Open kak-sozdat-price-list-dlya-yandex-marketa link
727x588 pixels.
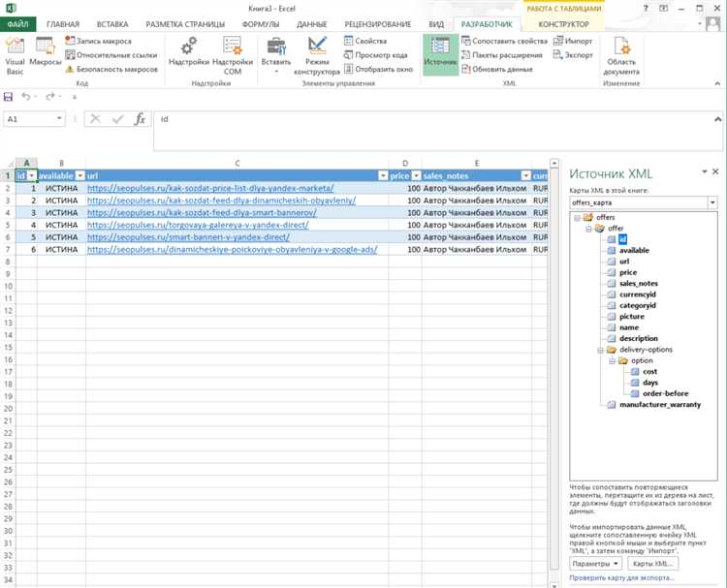210,188
